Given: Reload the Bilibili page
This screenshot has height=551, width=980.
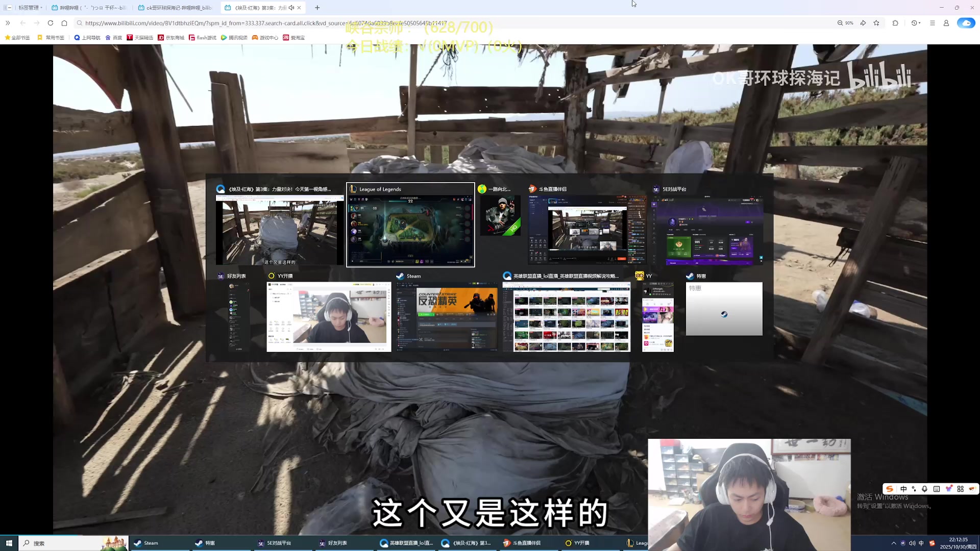Looking at the screenshot, I should [x=51, y=23].
